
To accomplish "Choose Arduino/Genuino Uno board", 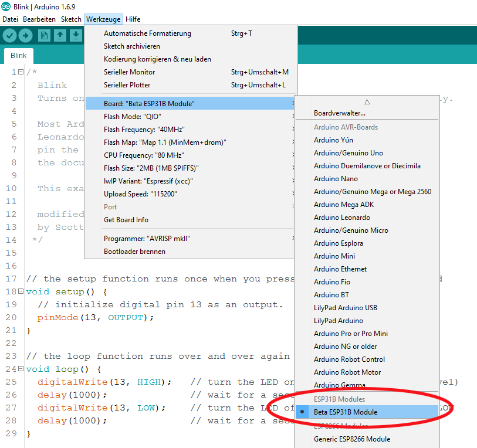I will pos(348,153).
